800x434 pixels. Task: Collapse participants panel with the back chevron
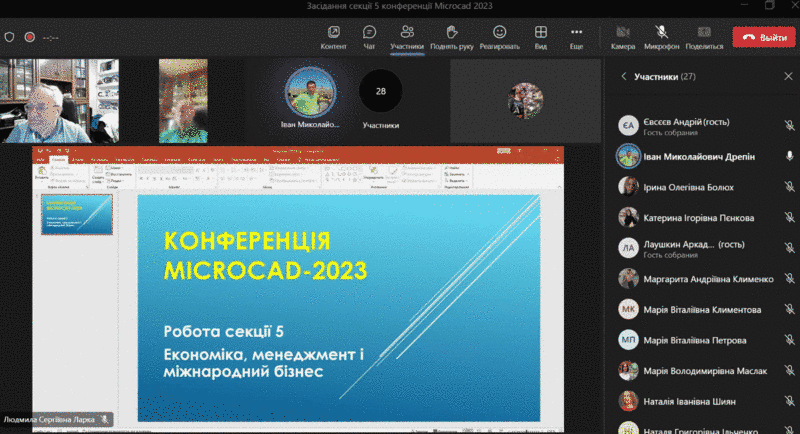pos(623,76)
